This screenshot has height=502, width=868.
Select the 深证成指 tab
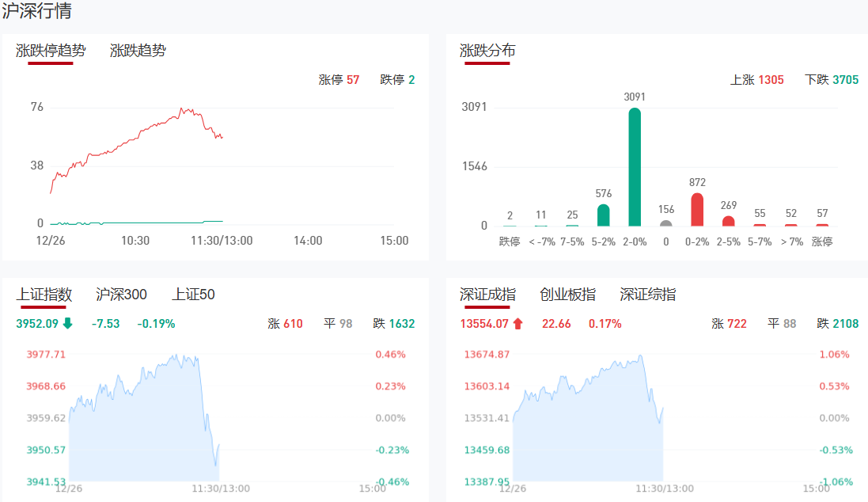487,295
